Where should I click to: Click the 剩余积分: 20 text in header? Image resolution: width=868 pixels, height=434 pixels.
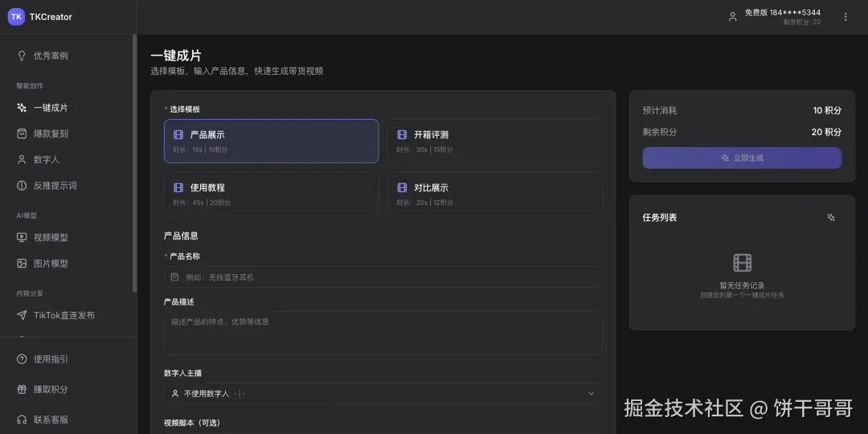click(802, 23)
